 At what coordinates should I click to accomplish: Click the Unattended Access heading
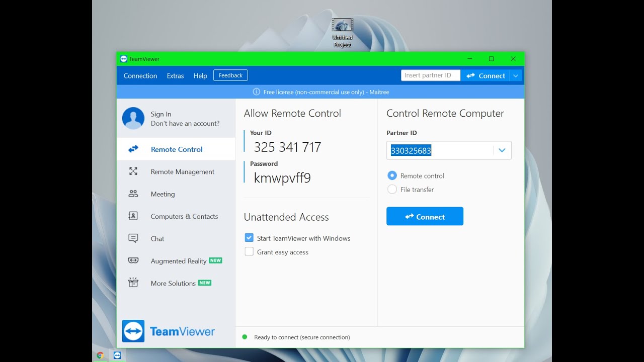point(286,217)
